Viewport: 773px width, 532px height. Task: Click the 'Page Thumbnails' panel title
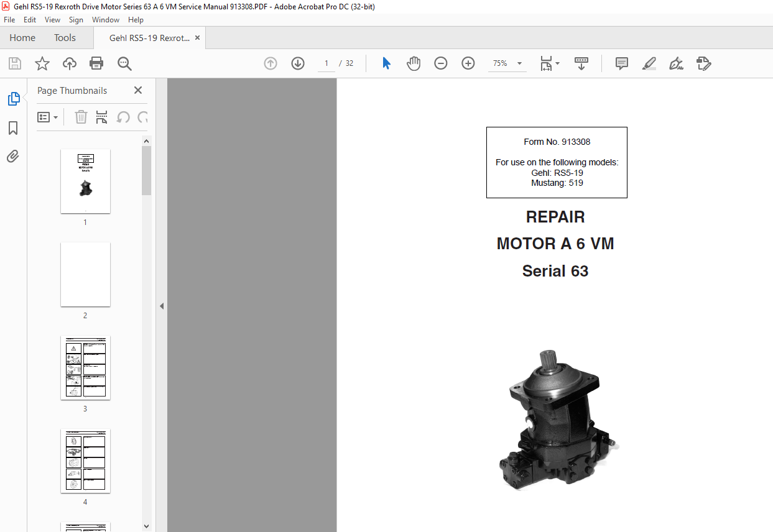[72, 90]
